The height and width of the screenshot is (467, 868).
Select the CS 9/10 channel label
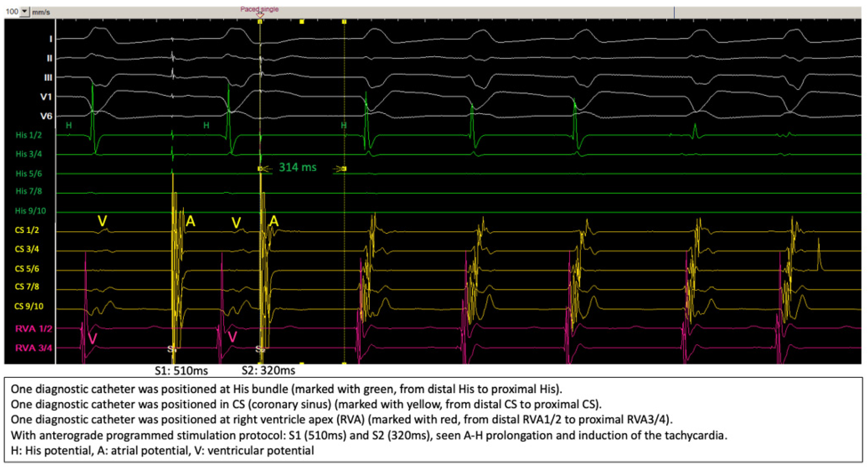pos(29,306)
